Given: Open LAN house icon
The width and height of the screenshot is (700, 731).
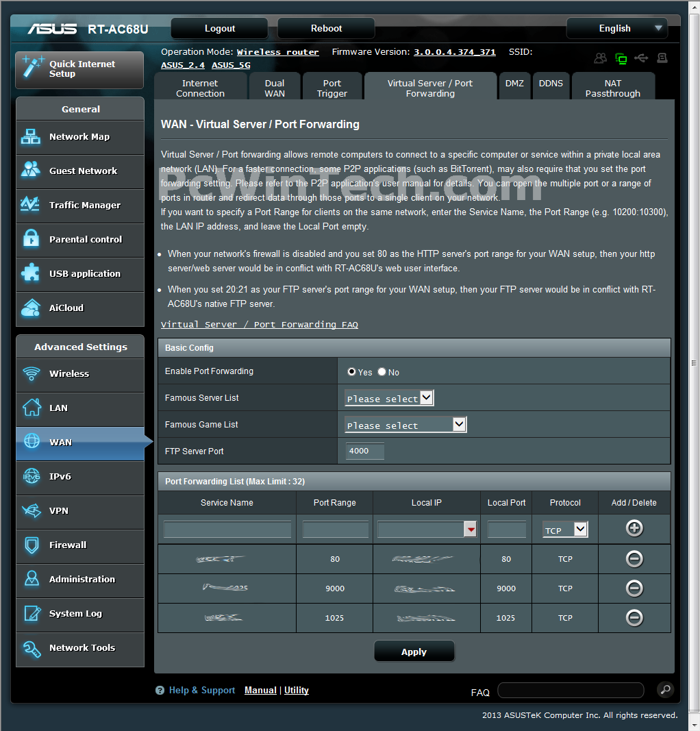Looking at the screenshot, I should point(32,408).
